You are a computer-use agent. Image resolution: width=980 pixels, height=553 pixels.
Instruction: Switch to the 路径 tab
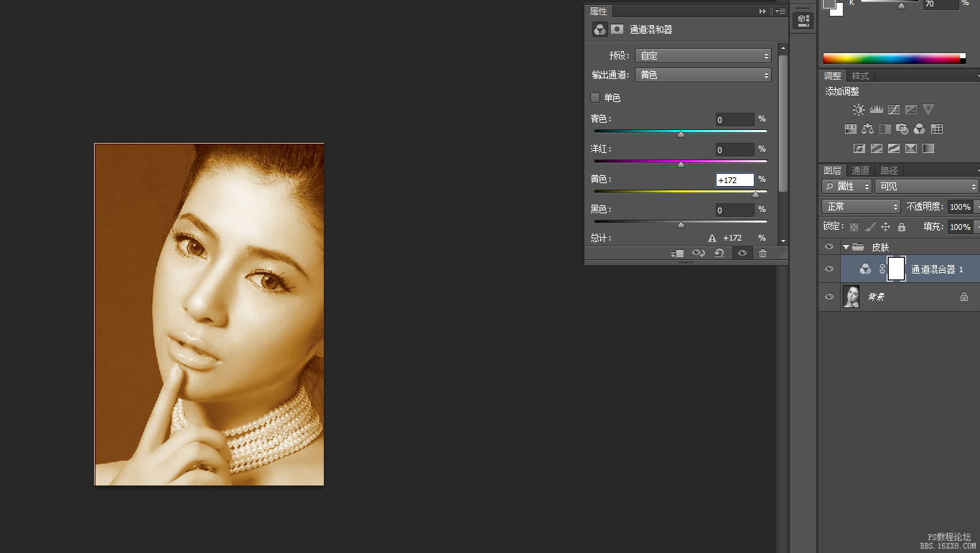click(889, 171)
